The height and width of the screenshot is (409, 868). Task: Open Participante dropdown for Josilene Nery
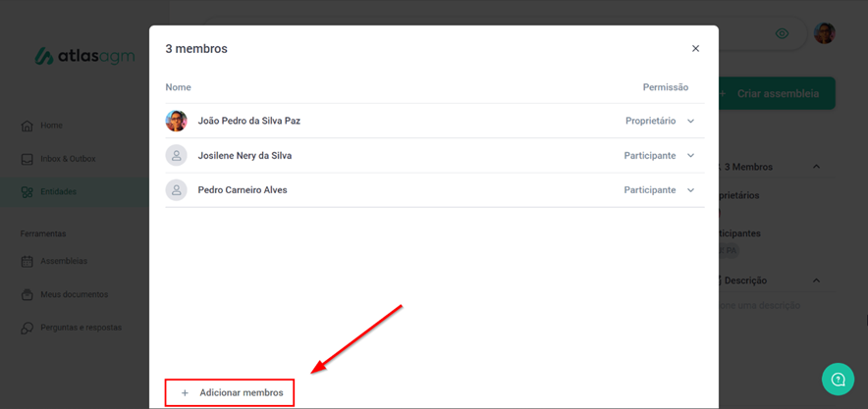coord(690,156)
